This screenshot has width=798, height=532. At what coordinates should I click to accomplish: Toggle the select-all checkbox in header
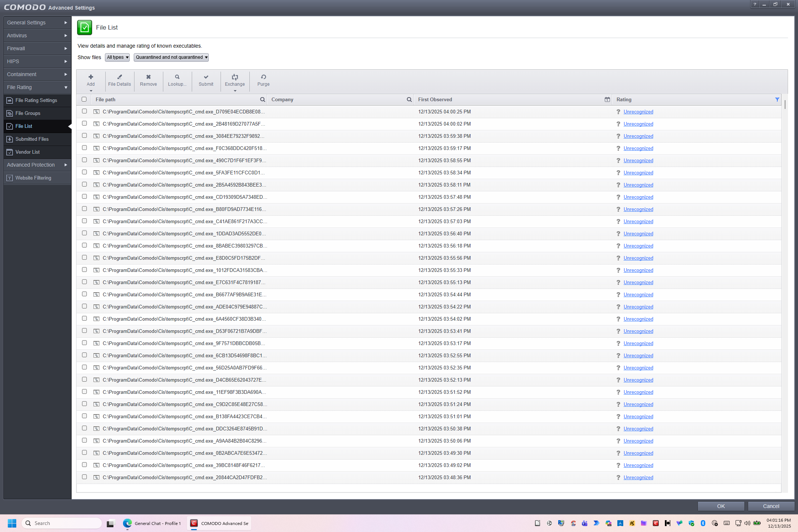pos(84,99)
